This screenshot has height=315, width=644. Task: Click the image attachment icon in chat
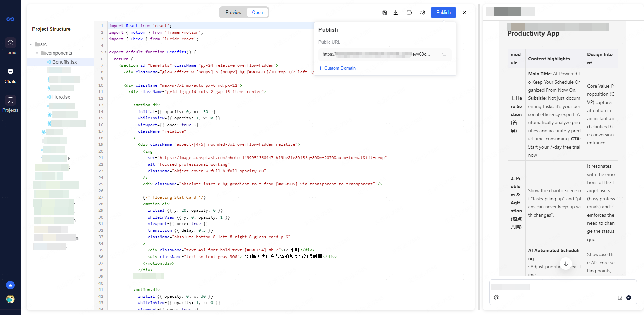pos(620,298)
